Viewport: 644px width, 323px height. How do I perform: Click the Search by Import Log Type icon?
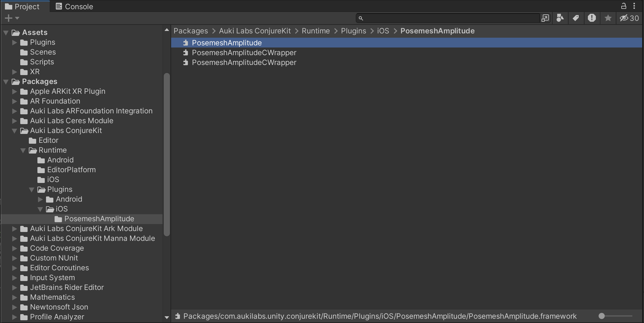592,18
